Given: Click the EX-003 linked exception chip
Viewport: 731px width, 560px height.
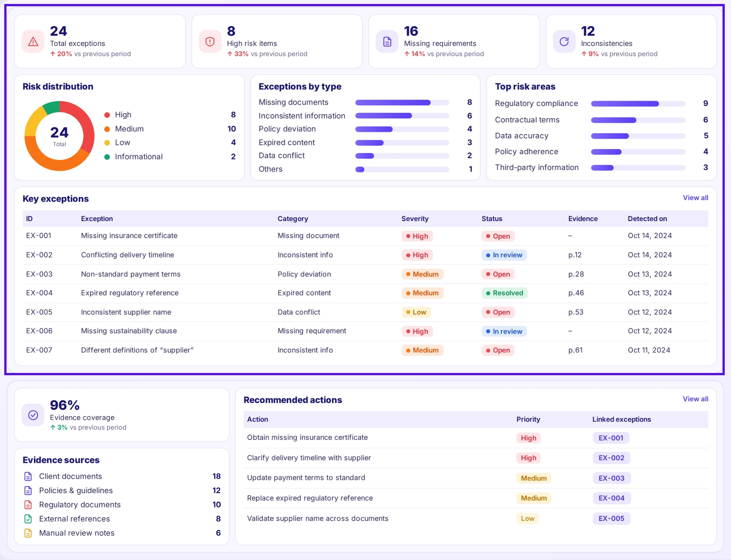Looking at the screenshot, I should pyautogui.click(x=611, y=478).
